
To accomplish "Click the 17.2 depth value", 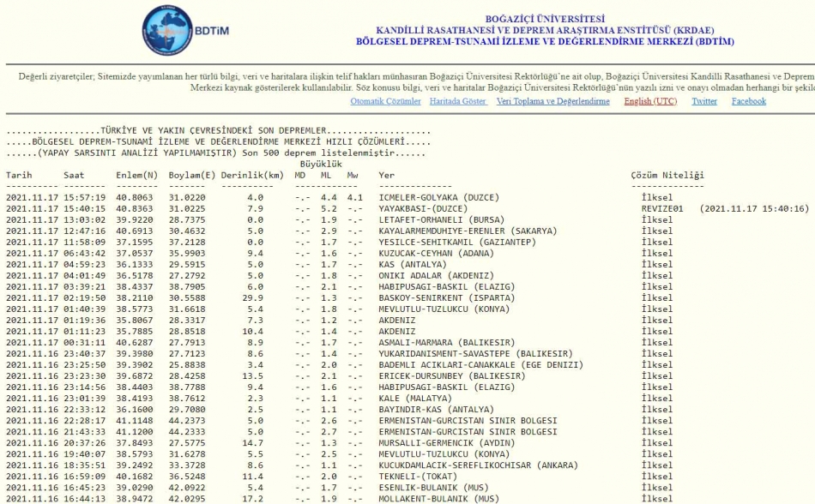I will coord(252,499).
